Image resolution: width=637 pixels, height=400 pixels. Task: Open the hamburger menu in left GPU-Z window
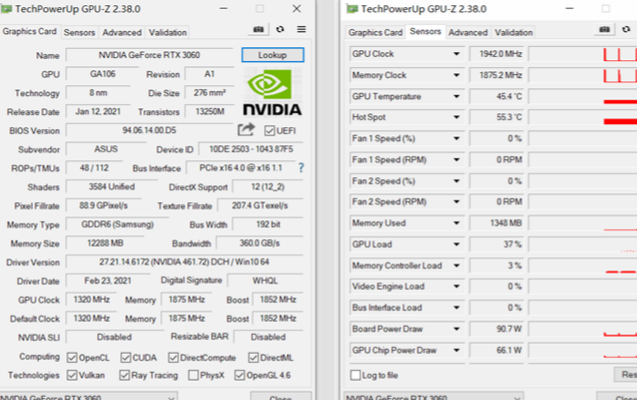301,29
